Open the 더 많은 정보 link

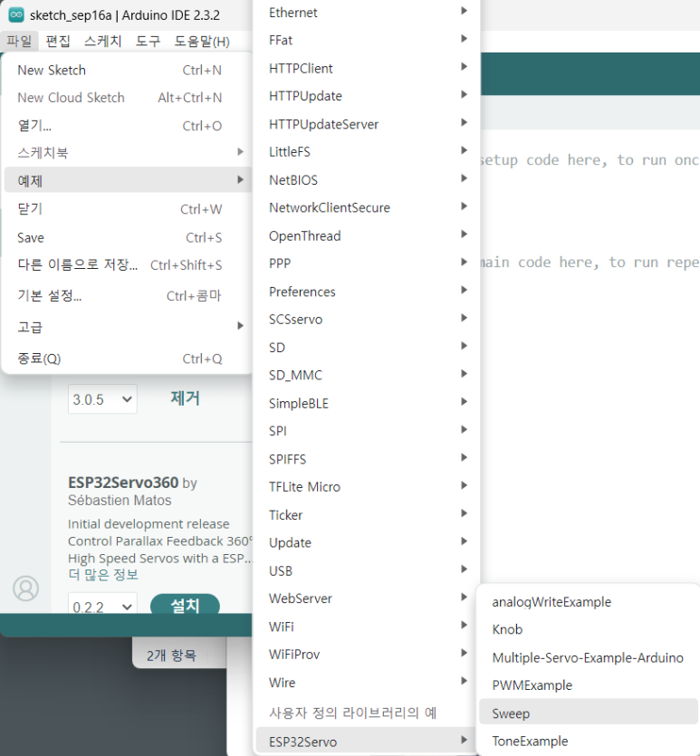coord(103,575)
